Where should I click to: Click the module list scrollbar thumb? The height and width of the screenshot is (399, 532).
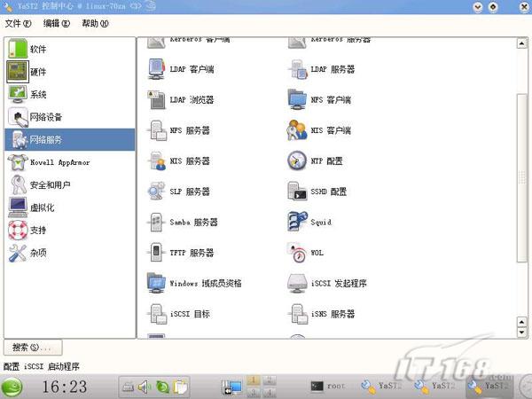522,178
